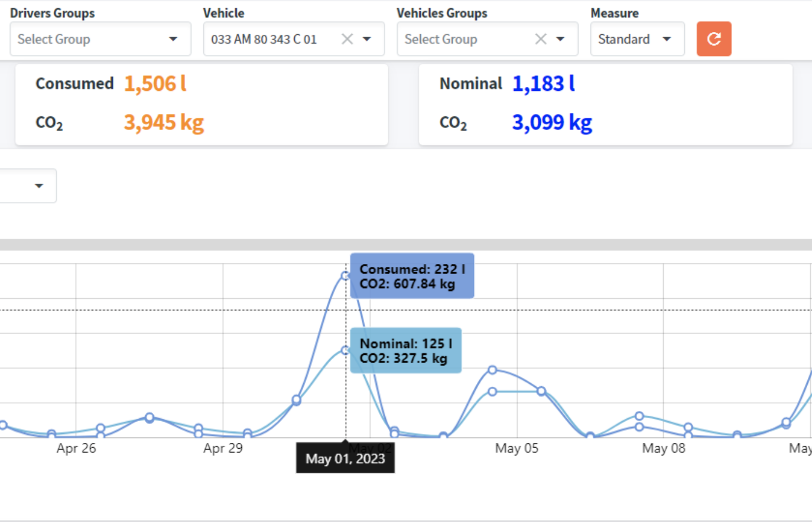Click the May 05 axis label
This screenshot has width=812, height=522.
[517, 448]
